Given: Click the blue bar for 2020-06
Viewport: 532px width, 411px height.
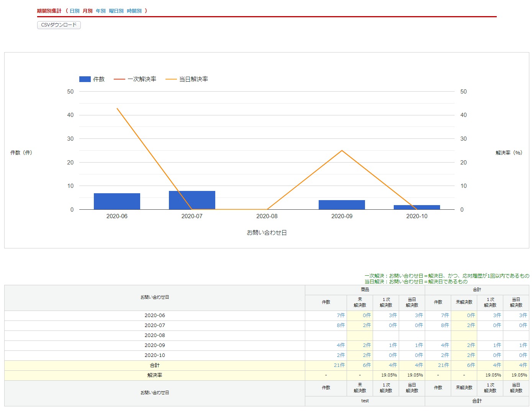Looking at the screenshot, I should (117, 201).
